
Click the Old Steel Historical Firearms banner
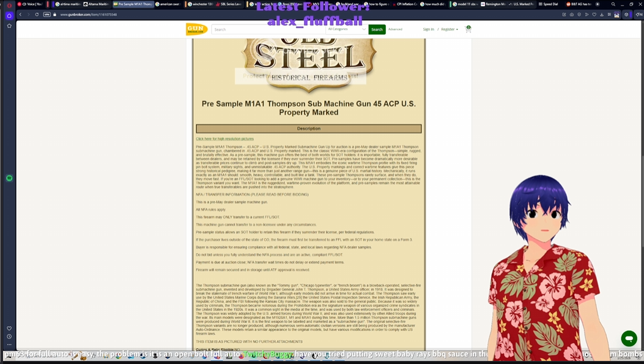pyautogui.click(x=308, y=65)
